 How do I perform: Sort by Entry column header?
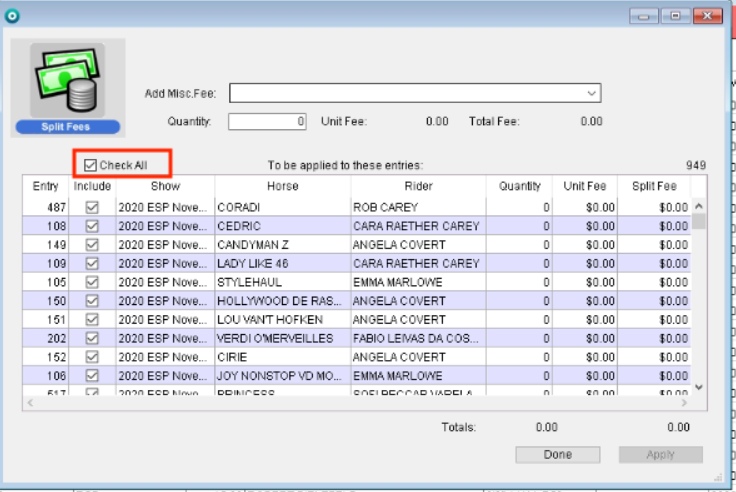[46, 186]
